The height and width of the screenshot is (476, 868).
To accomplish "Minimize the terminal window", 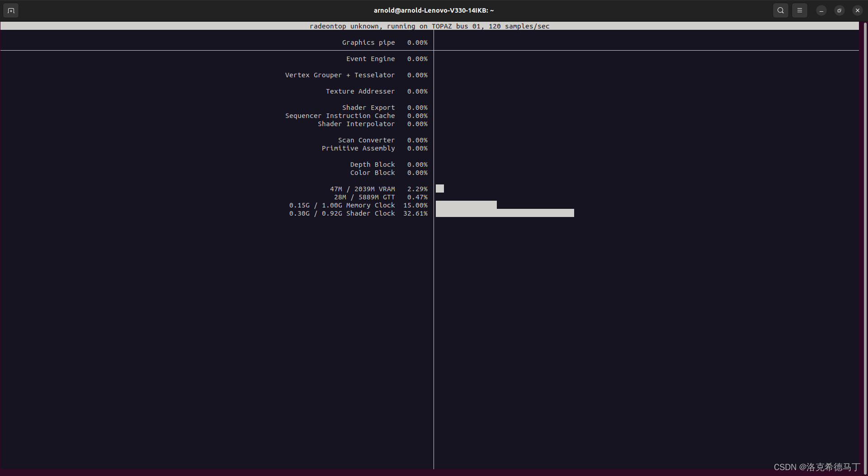I will point(821,10).
